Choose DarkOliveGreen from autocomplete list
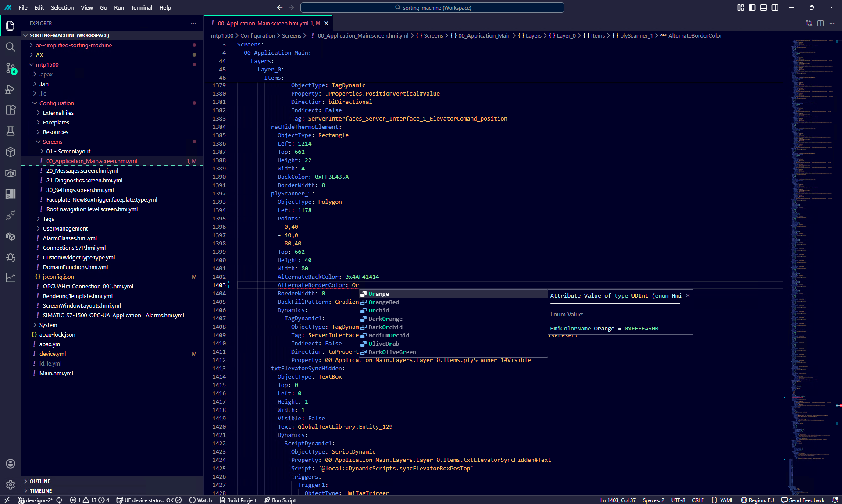This screenshot has width=842, height=504. click(x=453, y=352)
